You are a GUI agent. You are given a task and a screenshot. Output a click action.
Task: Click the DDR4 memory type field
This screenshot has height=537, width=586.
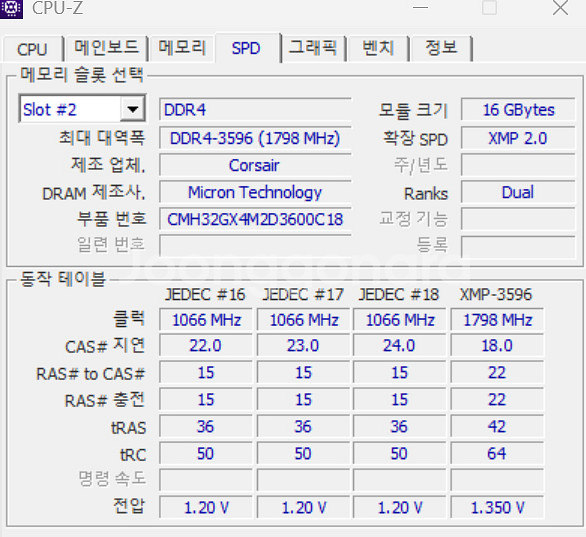(x=255, y=109)
